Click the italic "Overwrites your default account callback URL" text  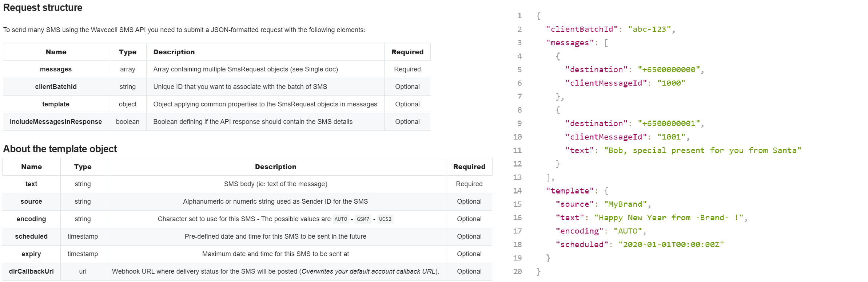368,271
